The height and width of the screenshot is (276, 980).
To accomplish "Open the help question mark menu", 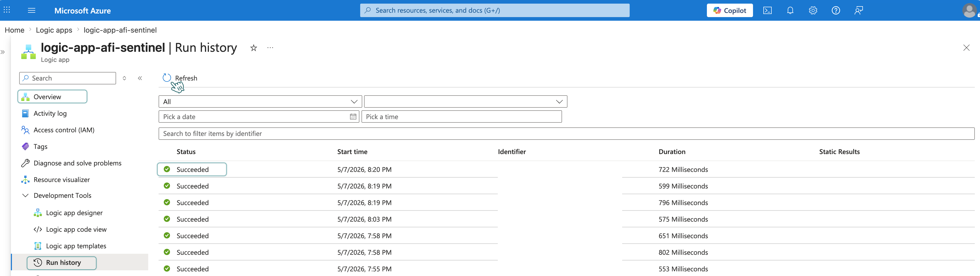I will pos(836,10).
